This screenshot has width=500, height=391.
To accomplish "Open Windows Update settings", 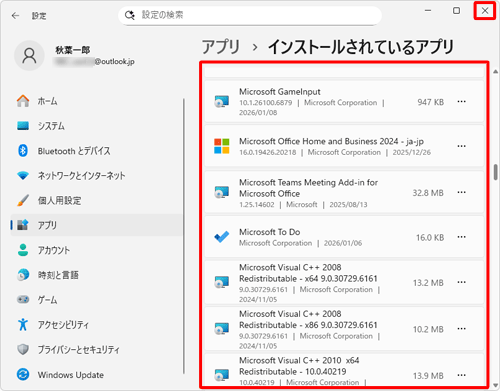I will (97, 375).
